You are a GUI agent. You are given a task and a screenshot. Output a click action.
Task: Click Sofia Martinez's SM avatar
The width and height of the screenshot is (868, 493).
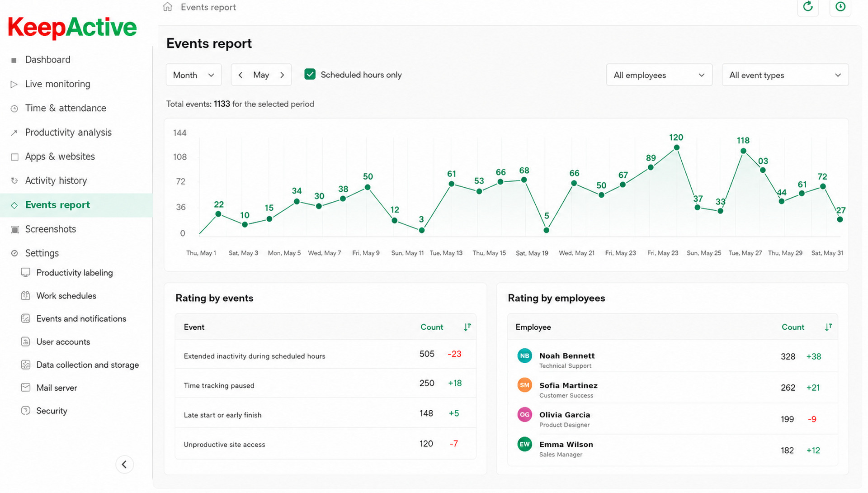click(524, 385)
